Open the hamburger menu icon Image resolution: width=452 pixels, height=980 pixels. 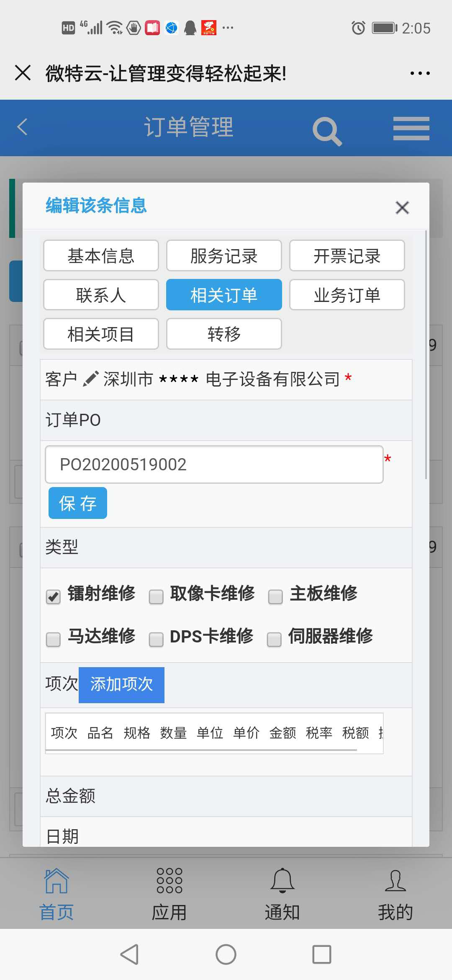pyautogui.click(x=411, y=129)
